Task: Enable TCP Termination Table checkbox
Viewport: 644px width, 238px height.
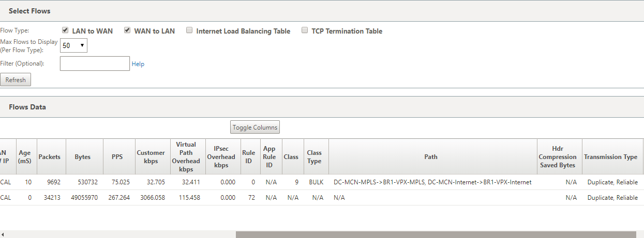Action: click(305, 30)
